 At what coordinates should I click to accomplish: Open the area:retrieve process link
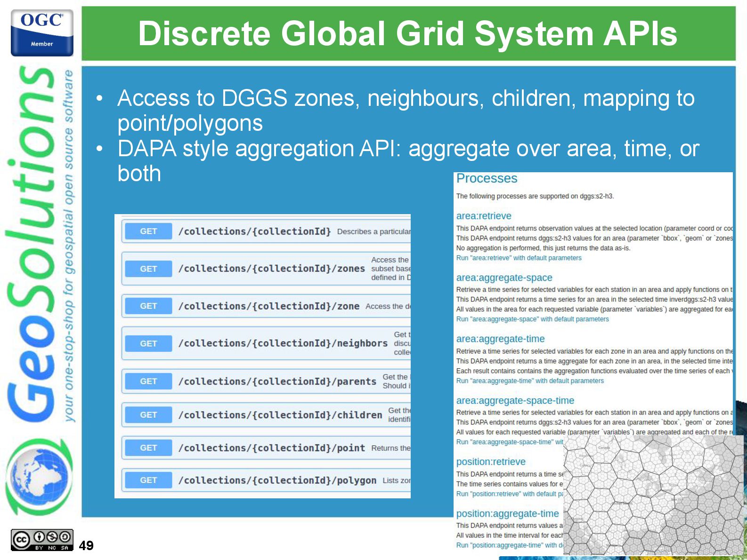point(484,216)
